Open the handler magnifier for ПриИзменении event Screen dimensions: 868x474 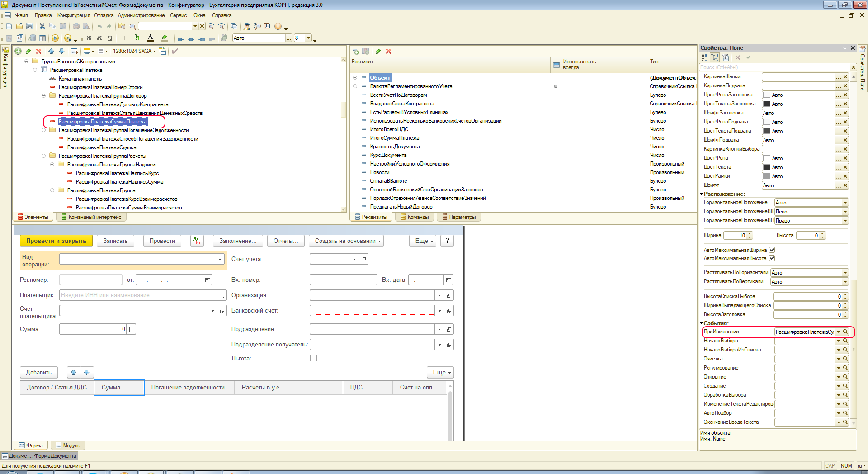[x=845, y=332]
